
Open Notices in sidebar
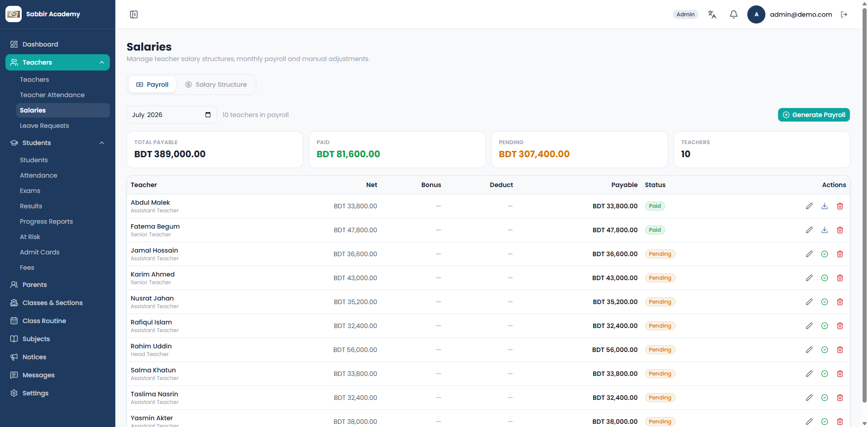tap(57, 357)
